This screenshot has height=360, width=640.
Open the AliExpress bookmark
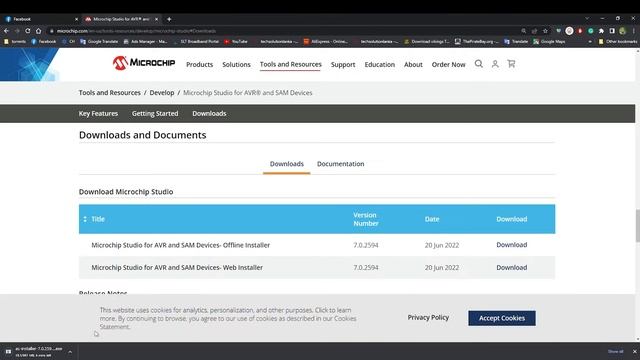click(x=326, y=42)
